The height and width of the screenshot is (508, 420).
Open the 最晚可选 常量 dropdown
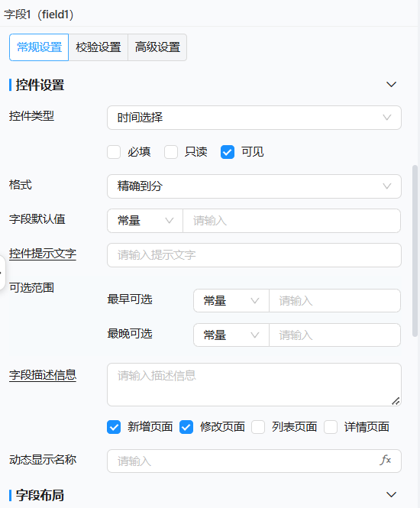[x=231, y=335]
